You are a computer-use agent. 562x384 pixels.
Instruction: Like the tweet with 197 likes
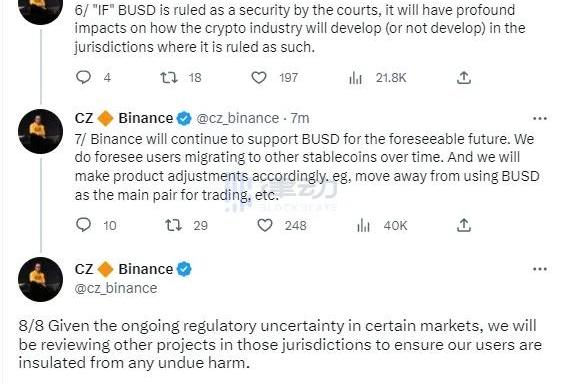click(259, 77)
